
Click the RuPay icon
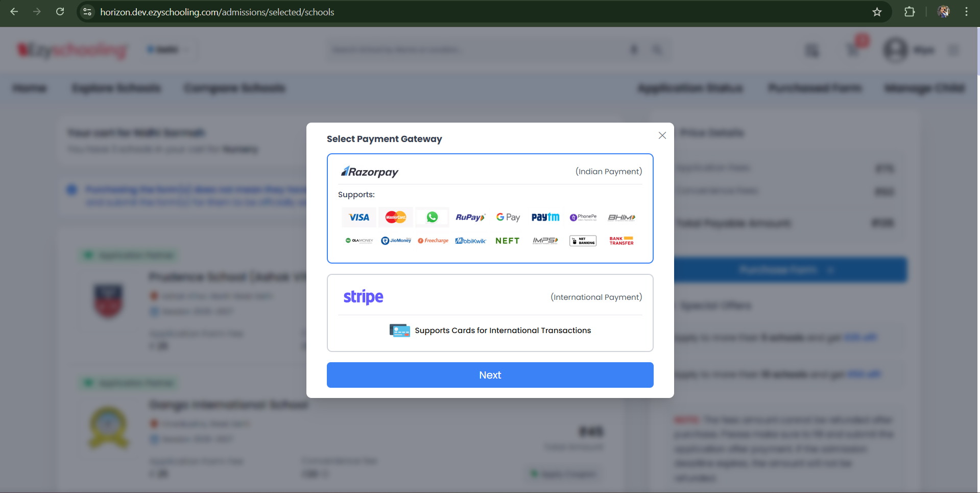click(x=470, y=217)
